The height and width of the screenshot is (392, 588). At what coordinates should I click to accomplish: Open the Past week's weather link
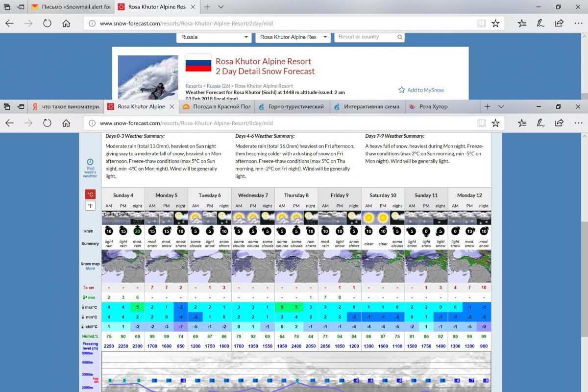coord(90,172)
